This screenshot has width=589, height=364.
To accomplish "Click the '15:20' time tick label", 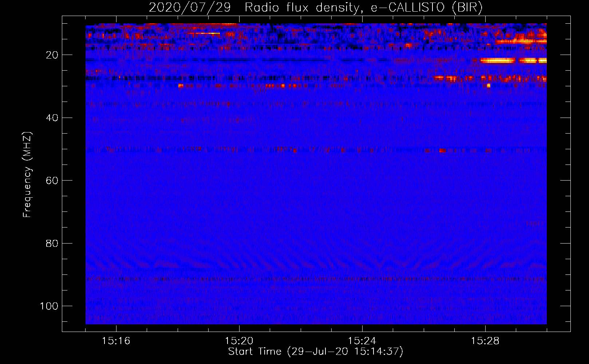I will [239, 341].
